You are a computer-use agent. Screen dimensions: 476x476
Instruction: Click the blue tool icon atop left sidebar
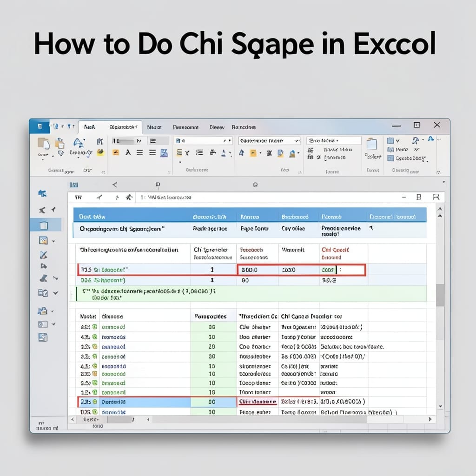pos(42,193)
